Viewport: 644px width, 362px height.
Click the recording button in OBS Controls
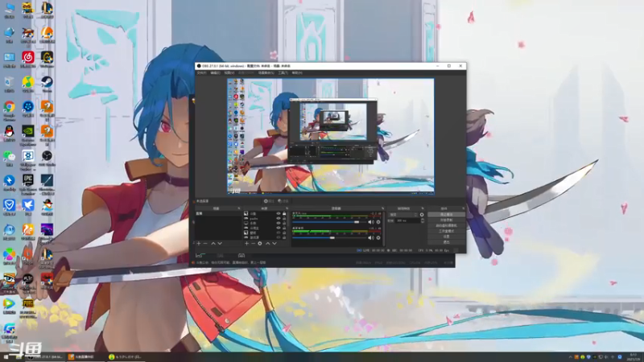446,220
